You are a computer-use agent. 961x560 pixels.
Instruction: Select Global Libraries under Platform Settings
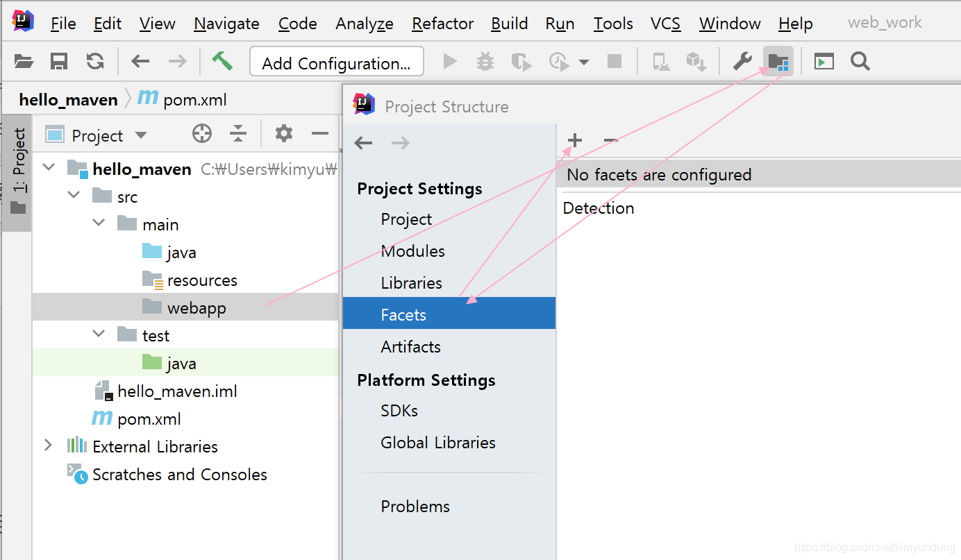449,443
